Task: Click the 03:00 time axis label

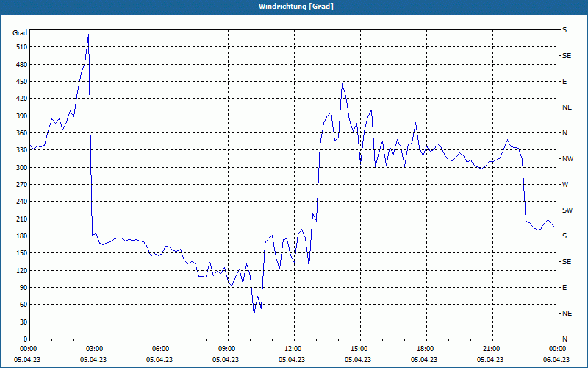Action: 93,348
